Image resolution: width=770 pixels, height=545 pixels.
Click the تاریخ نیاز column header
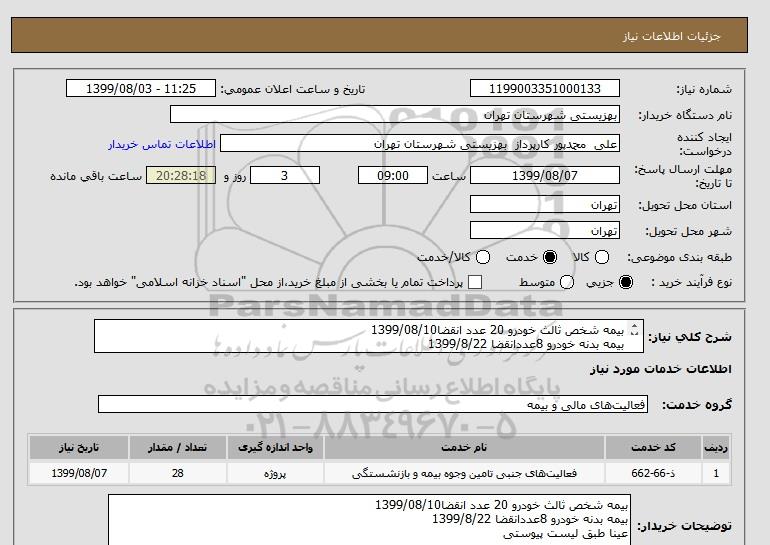coord(79,447)
